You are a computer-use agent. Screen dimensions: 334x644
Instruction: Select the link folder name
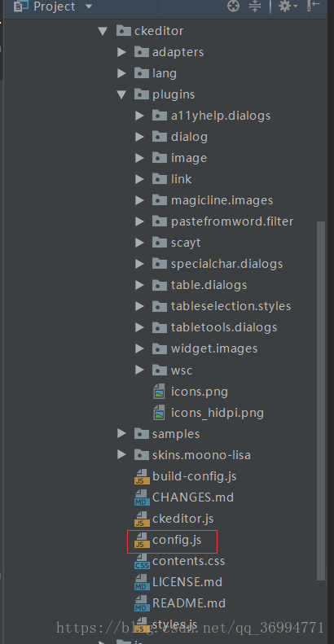(x=181, y=179)
